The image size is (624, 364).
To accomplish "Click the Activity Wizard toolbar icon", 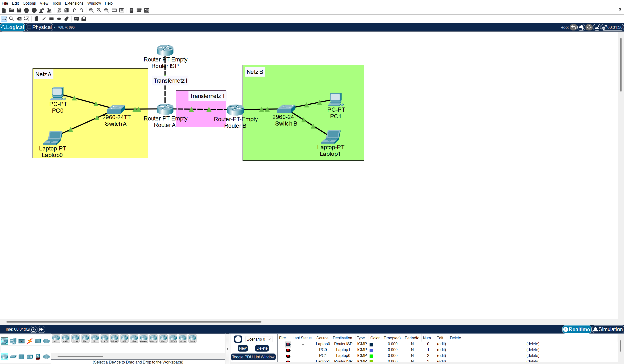I will pyautogui.click(x=49, y=10).
